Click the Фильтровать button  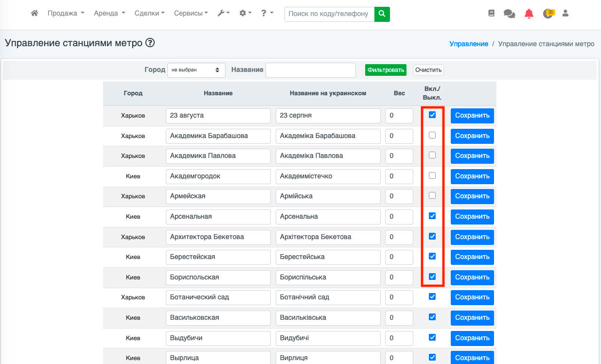tap(386, 70)
